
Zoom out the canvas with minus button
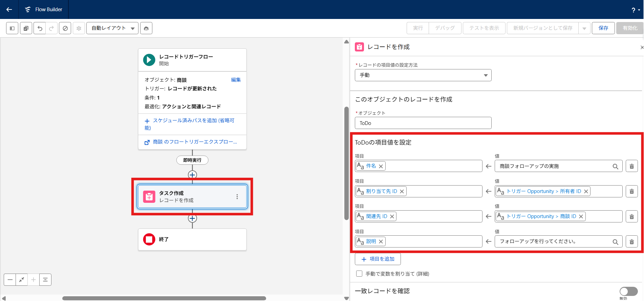coord(10,280)
